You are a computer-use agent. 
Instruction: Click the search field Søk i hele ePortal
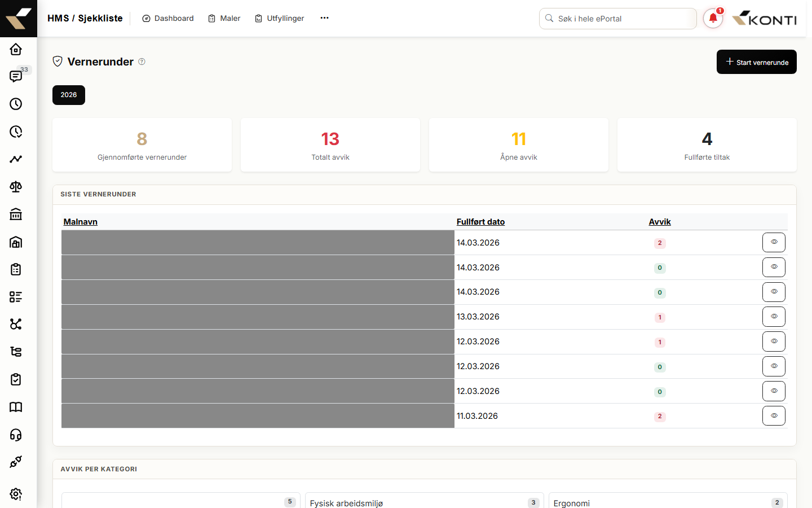pyautogui.click(x=618, y=19)
